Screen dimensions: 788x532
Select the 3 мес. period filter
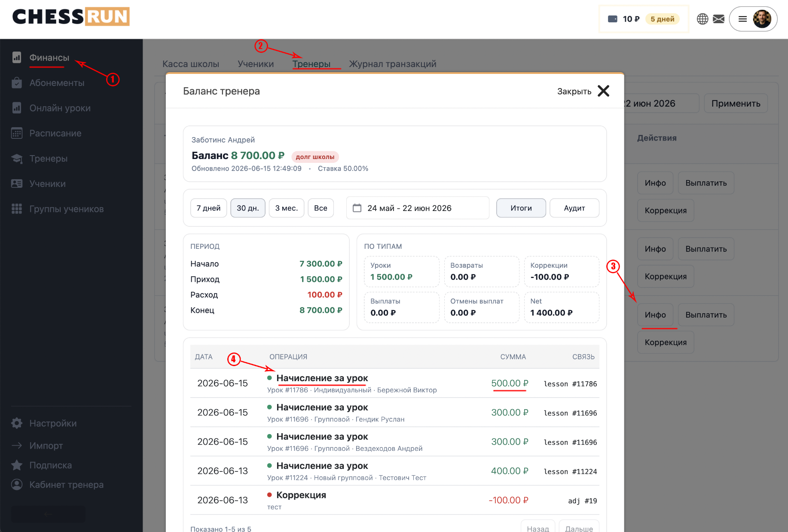pyautogui.click(x=286, y=208)
